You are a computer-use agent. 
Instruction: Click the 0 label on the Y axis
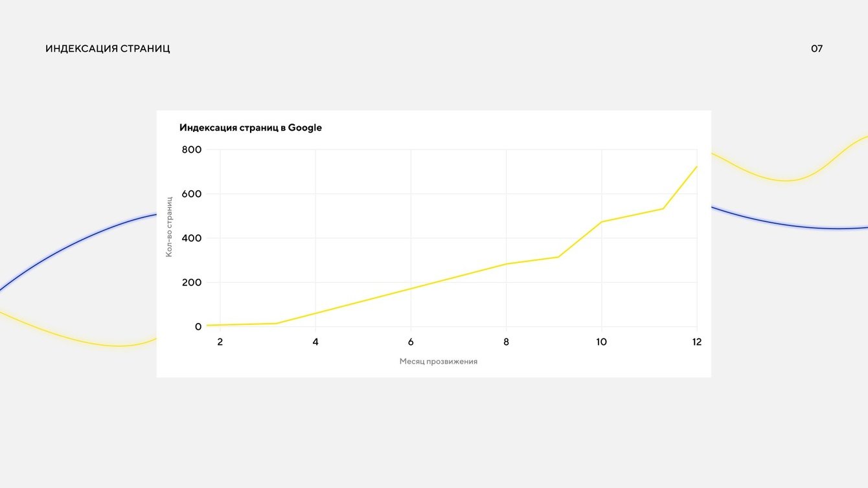coord(198,327)
